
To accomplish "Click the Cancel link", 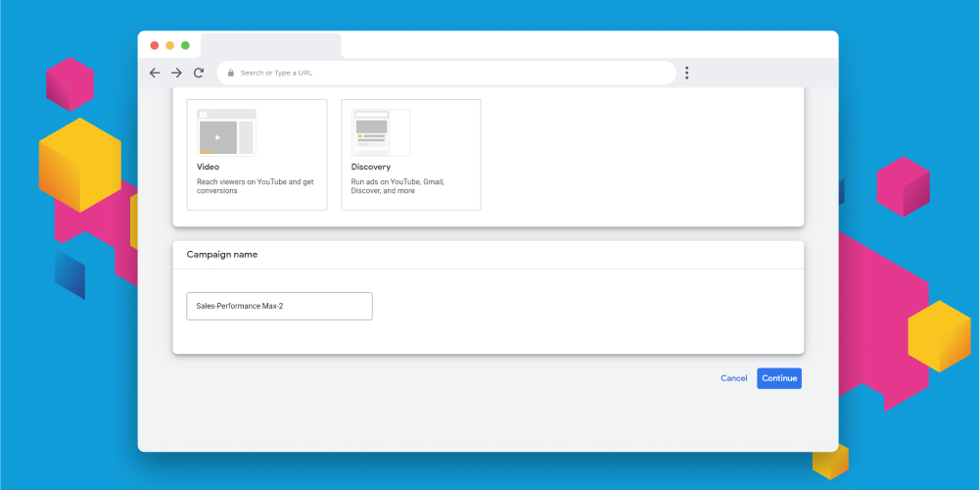I will click(733, 378).
